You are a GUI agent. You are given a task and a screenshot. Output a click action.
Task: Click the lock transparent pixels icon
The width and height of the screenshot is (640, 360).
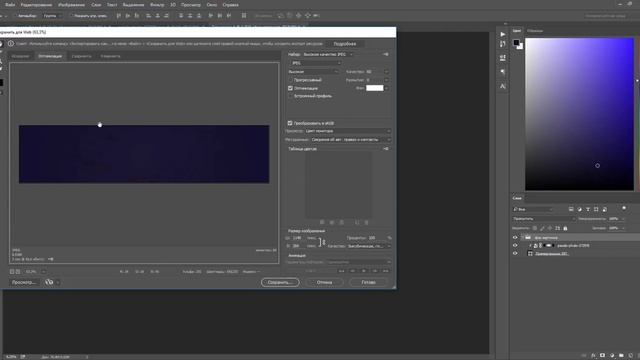tap(535, 228)
